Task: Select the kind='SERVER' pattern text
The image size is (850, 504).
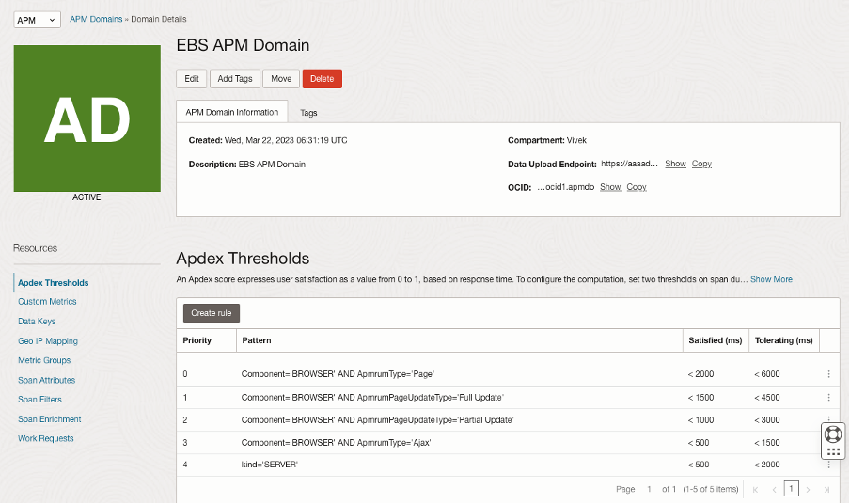Action: 270,465
